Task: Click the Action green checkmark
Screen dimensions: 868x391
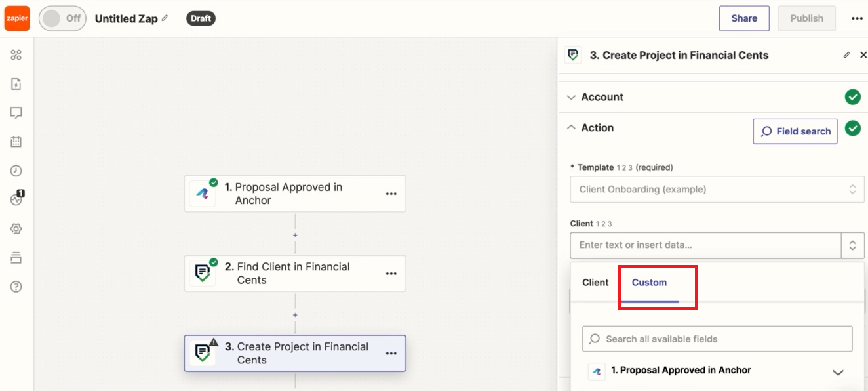Action: click(x=852, y=128)
